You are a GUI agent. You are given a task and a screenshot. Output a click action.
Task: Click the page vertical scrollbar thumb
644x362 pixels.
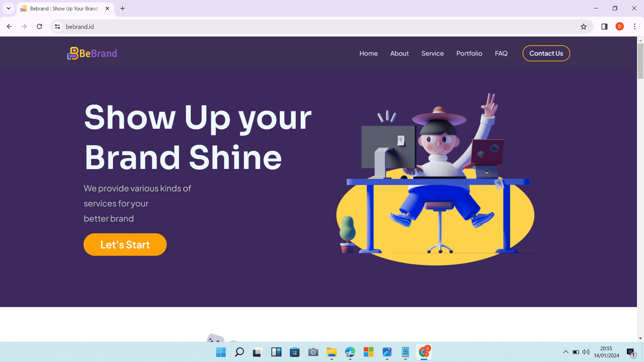(640, 61)
